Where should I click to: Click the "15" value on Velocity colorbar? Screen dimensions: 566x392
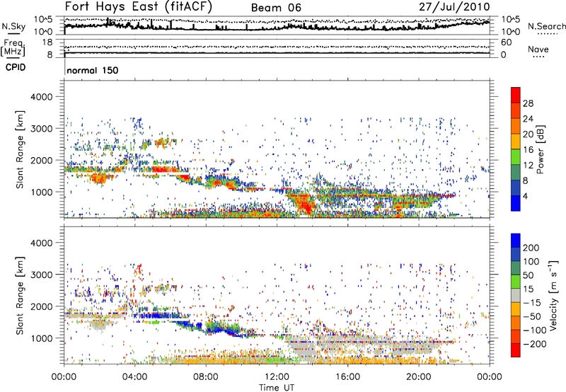[528, 289]
